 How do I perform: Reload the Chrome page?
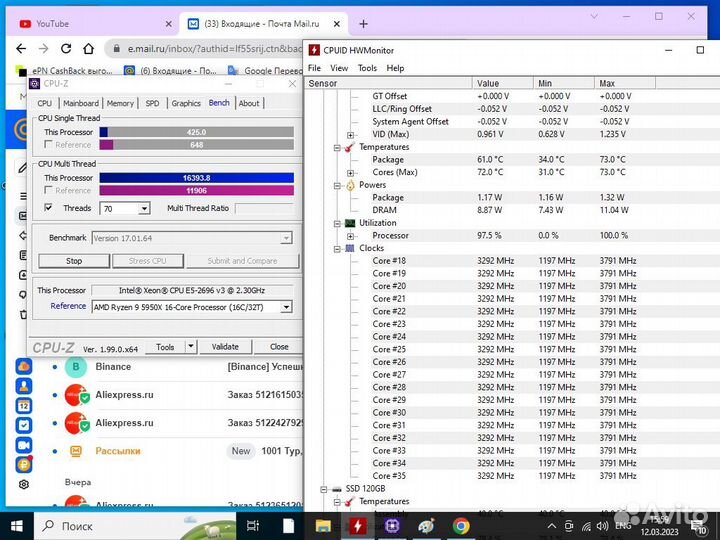click(66, 48)
